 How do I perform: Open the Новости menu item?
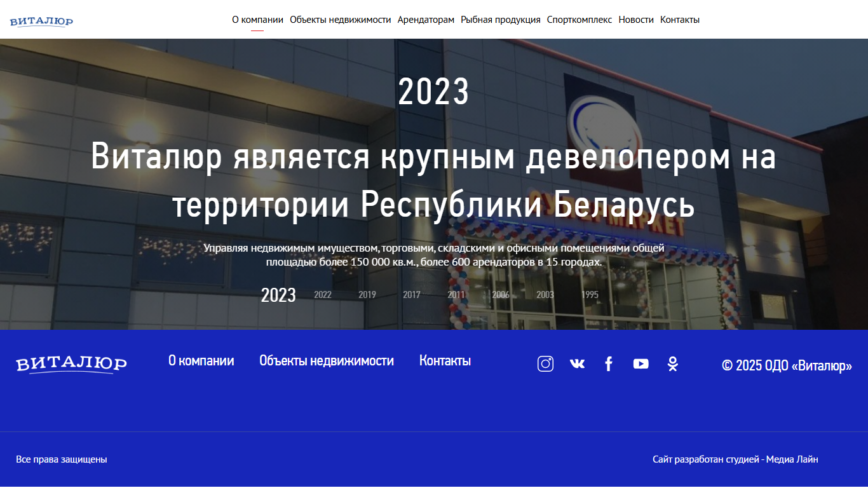tap(636, 20)
